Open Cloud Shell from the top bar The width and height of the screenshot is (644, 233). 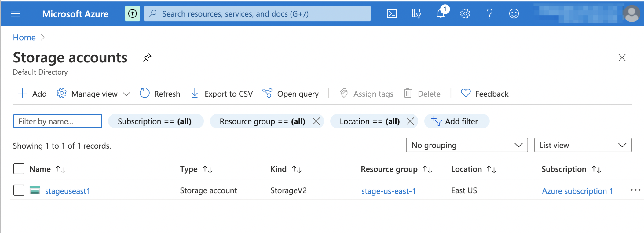[392, 13]
